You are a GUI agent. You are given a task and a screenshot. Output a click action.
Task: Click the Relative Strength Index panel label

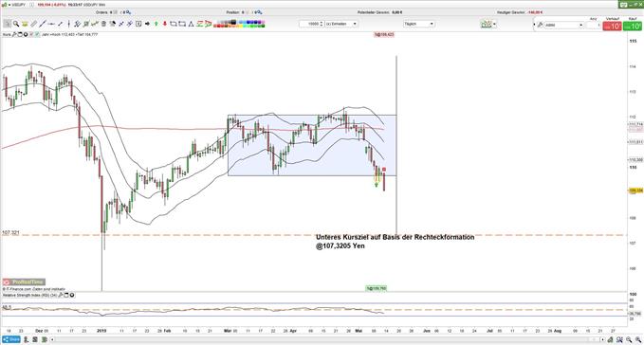coord(29,295)
